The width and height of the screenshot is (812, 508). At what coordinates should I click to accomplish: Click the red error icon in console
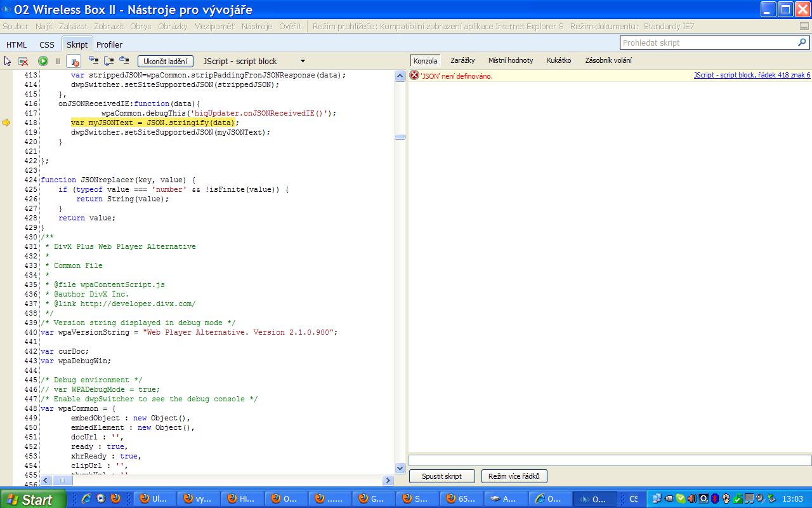click(x=414, y=75)
